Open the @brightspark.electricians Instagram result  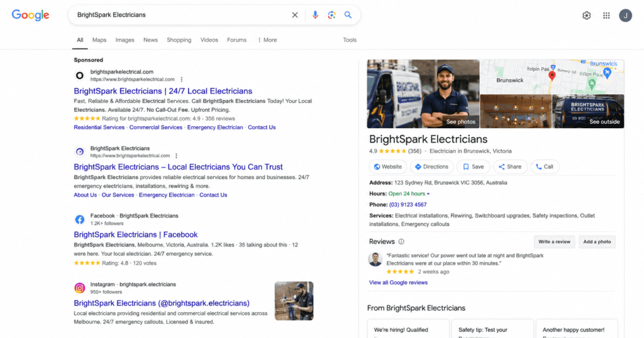(x=162, y=303)
